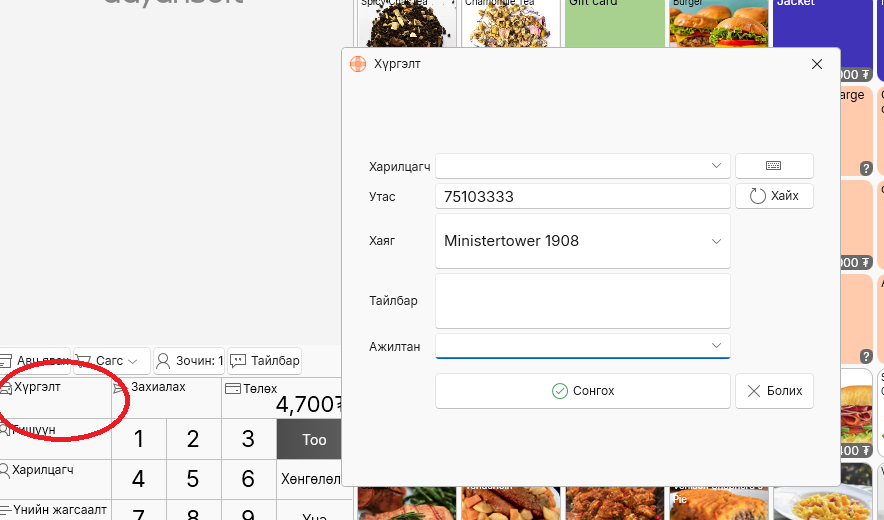This screenshot has height=520, width=884.
Task: Click the circular refresh icon on Хайх
Action: [x=757, y=196]
